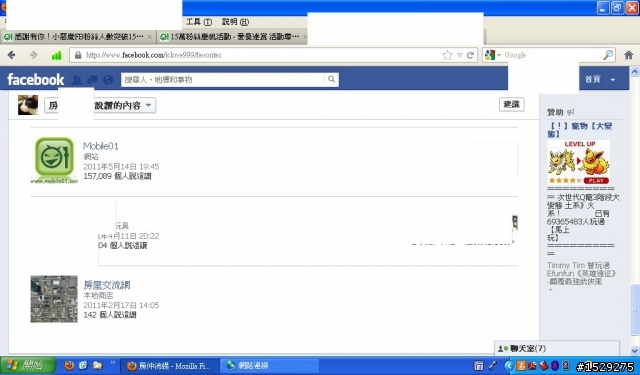Open the 聊天室(7) chat bar
The image size is (640, 375).
pos(557,348)
